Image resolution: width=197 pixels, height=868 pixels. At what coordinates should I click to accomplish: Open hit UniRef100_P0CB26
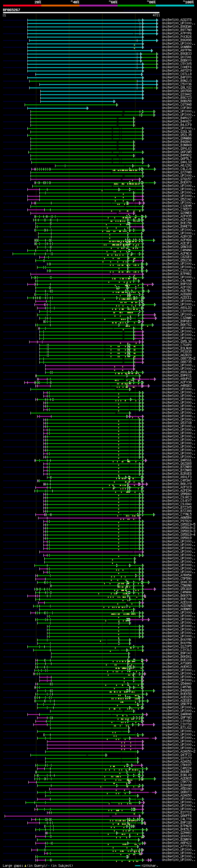pos(177,37)
